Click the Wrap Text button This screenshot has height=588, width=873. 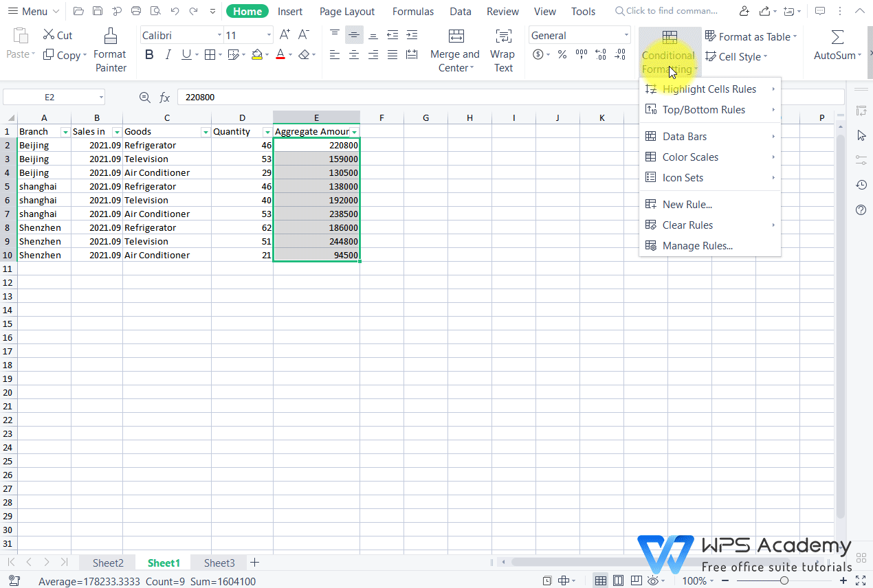click(503, 50)
